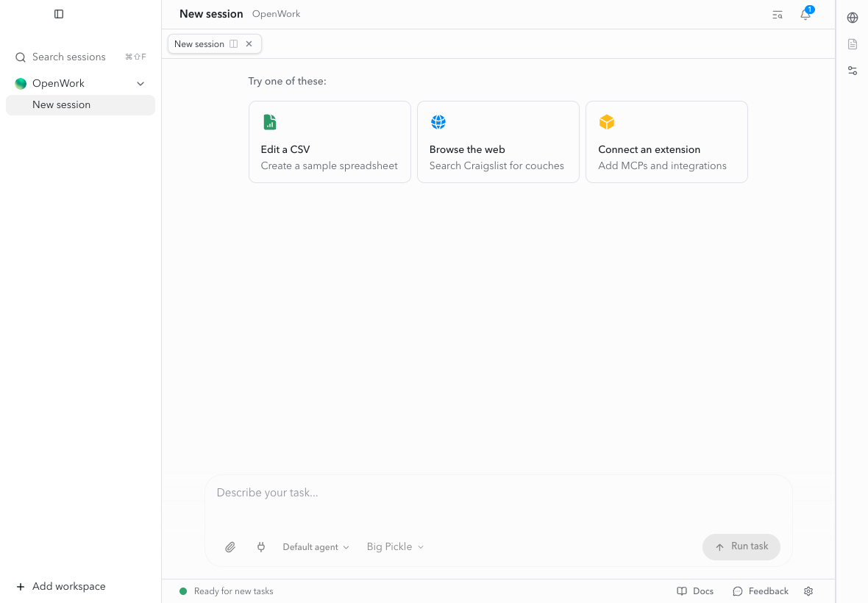Click the blue globe web icon
Image resolution: width=868 pixels, height=603 pixels.
(x=438, y=122)
